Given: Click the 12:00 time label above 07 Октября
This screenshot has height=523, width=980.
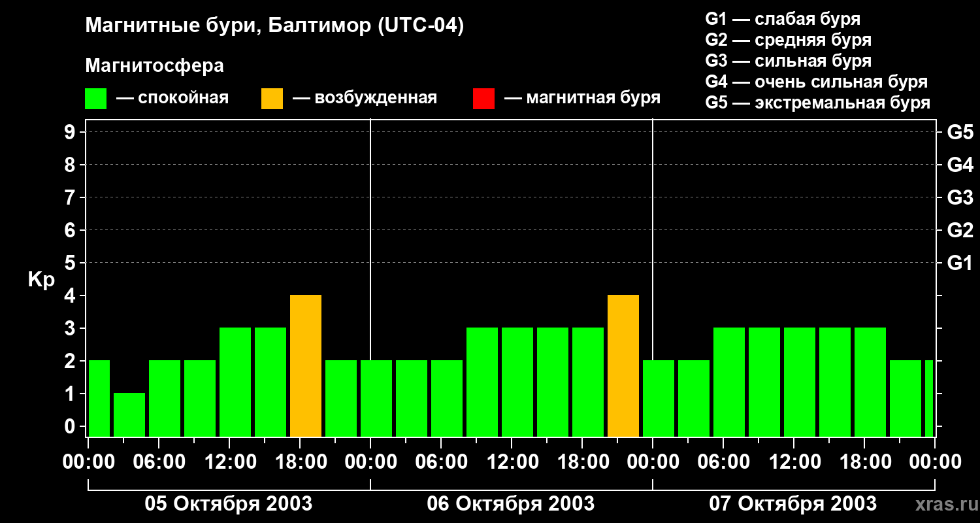Looking at the screenshot, I should click(794, 462).
